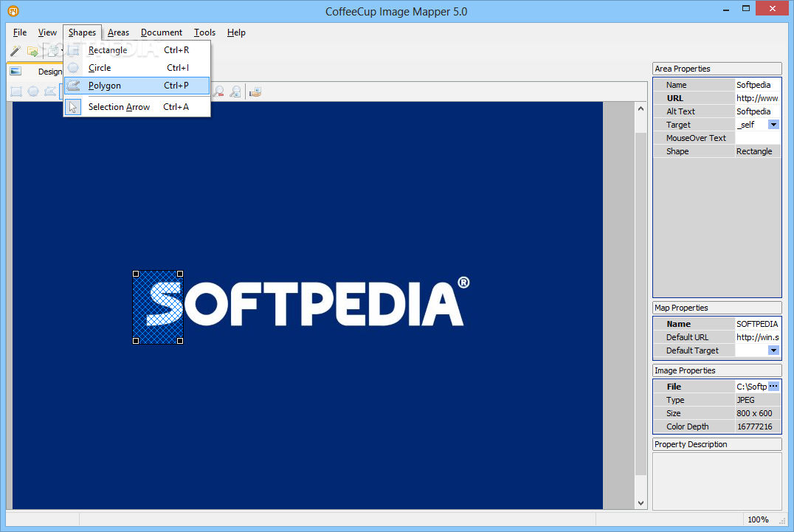Click the Rectangle menu item icon

tap(74, 49)
